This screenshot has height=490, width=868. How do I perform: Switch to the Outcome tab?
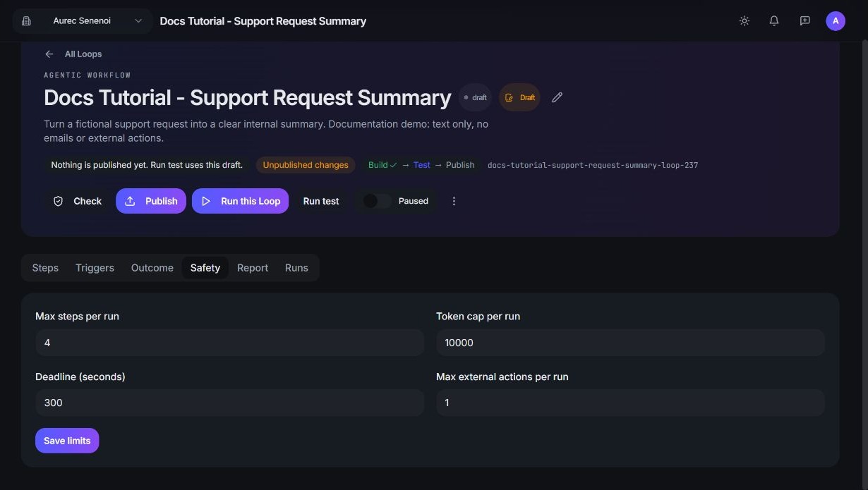pyautogui.click(x=152, y=268)
